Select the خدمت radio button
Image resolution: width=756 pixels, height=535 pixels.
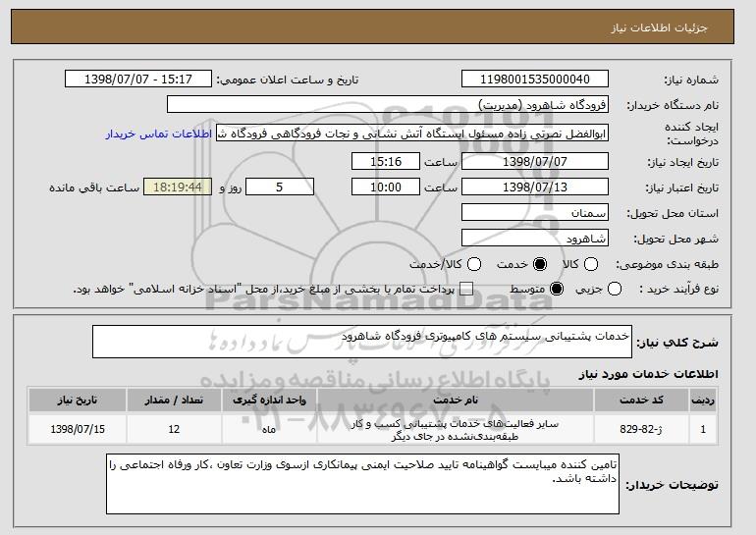[540, 264]
